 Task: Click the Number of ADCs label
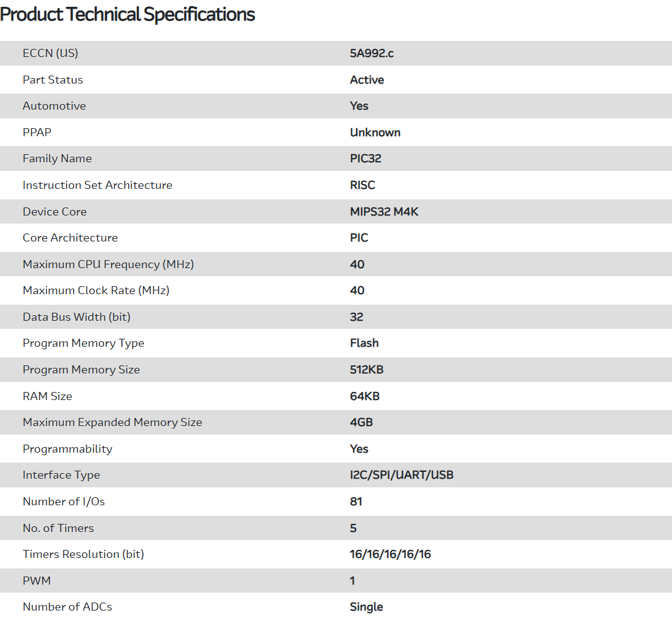[x=68, y=607]
